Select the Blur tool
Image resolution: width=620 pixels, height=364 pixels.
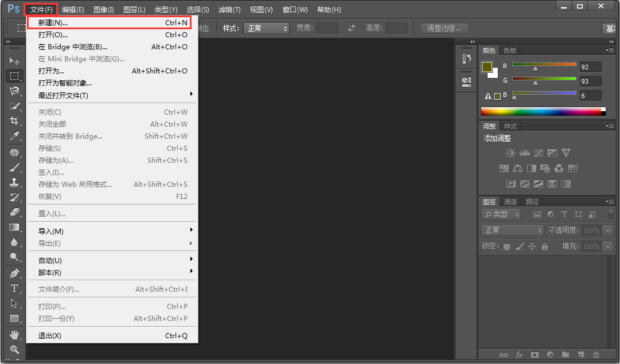coord(14,242)
